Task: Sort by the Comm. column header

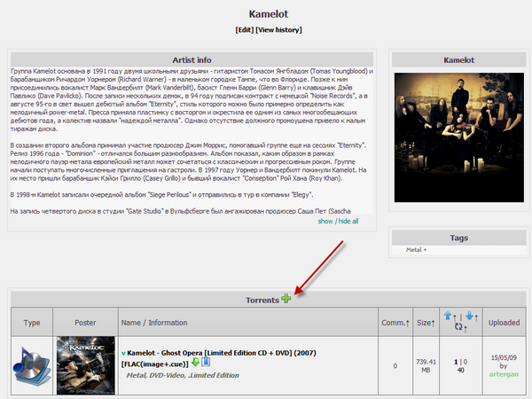Action: coord(395,323)
